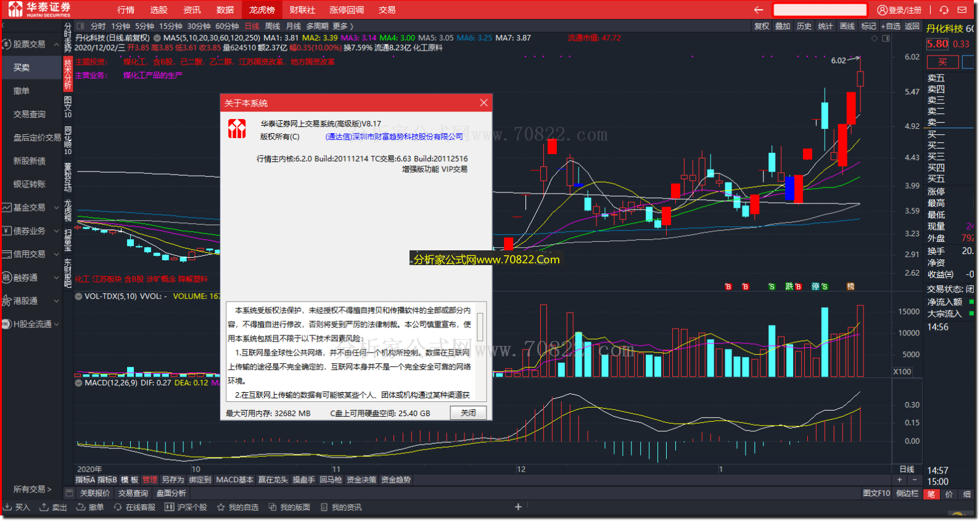The image size is (980, 521).
Task: Switch to the 盘面分析 tab
Action: tap(171, 493)
